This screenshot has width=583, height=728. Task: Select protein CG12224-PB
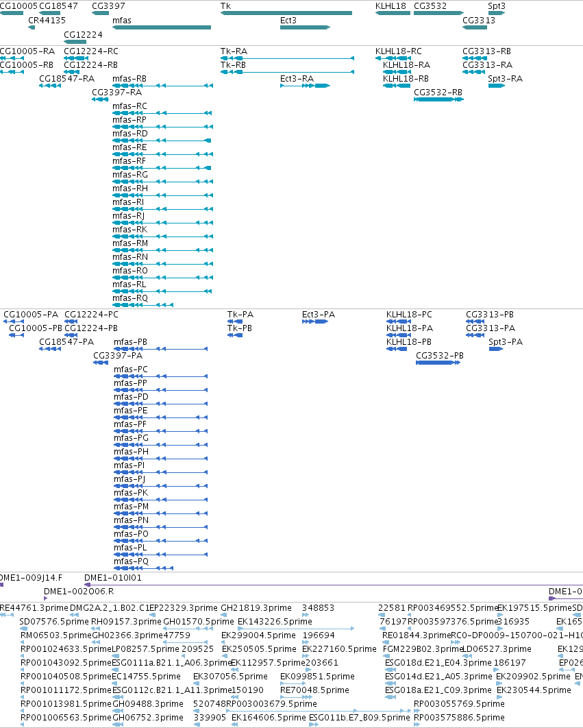[x=91, y=328]
